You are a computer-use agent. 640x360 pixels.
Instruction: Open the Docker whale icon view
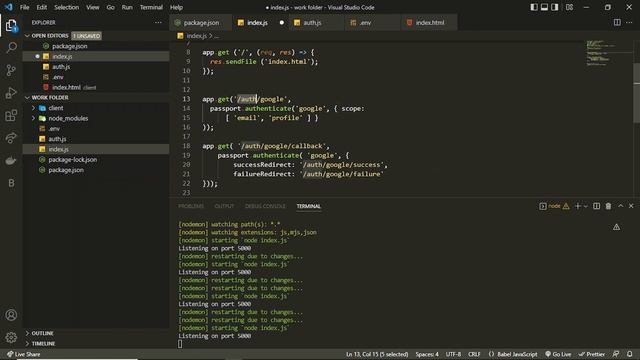(11, 160)
